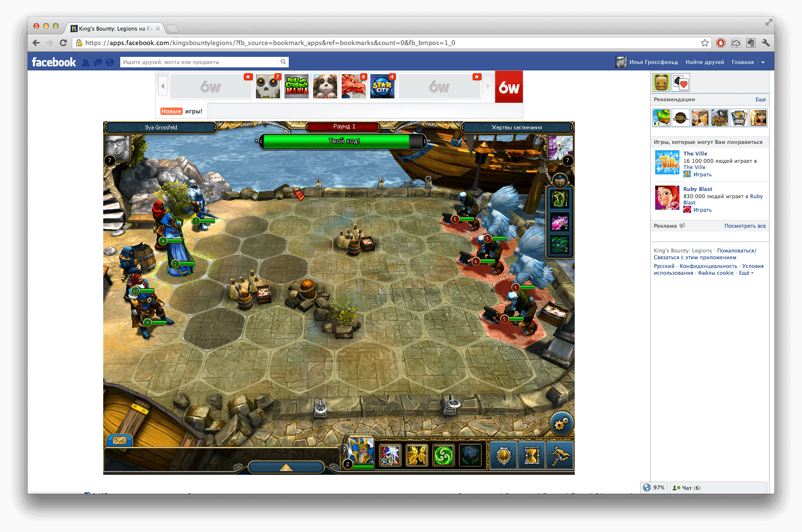Click 'Играть' under The Ville
The height and width of the screenshot is (532, 802).
pyautogui.click(x=702, y=174)
